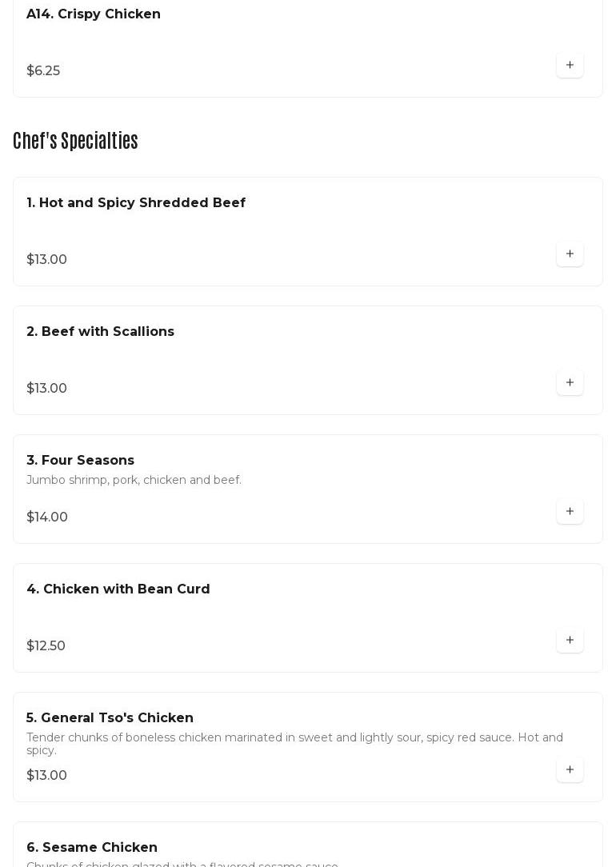Open 5. General Tso's Chicken item title
This screenshot has width=616, height=867.
110,717
